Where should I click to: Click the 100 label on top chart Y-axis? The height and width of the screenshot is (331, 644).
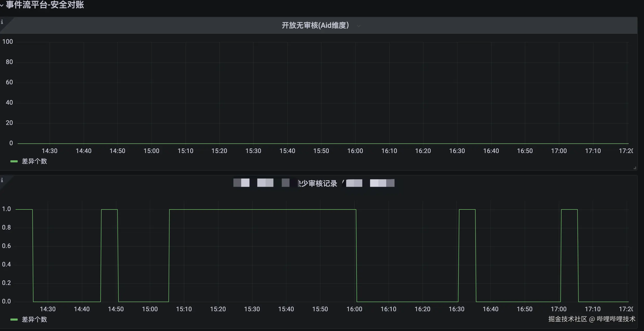click(x=8, y=42)
